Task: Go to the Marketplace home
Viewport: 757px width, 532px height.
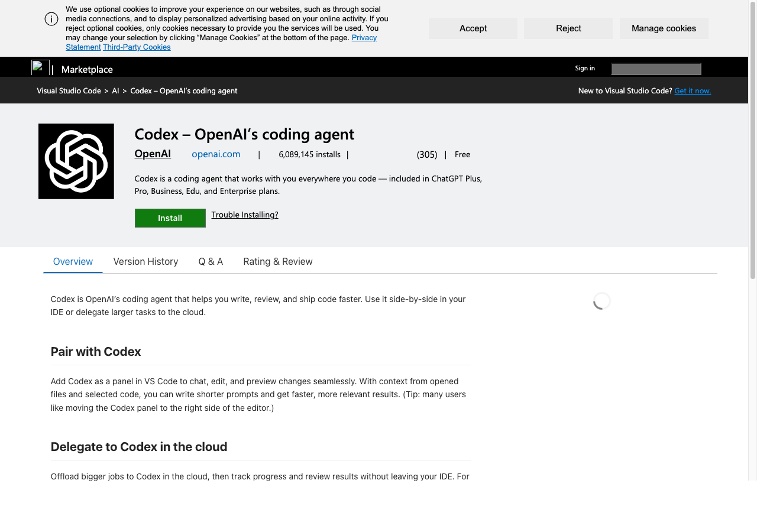Action: pyautogui.click(x=87, y=70)
